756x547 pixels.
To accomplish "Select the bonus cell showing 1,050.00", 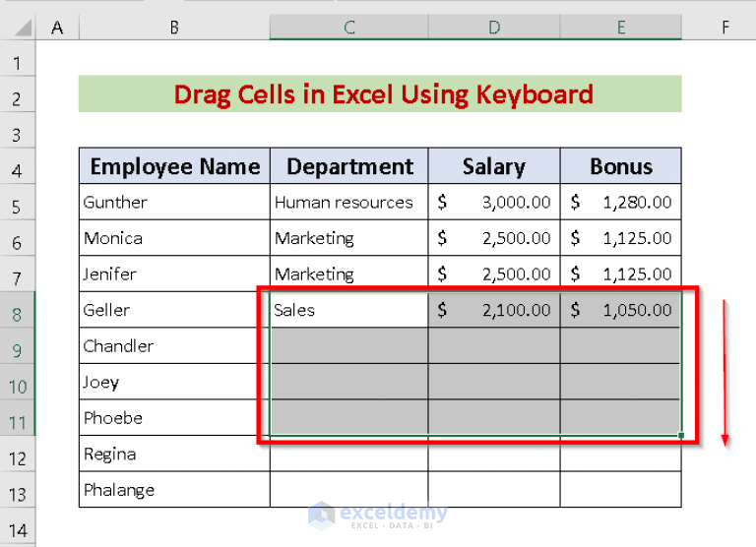I will (621, 310).
